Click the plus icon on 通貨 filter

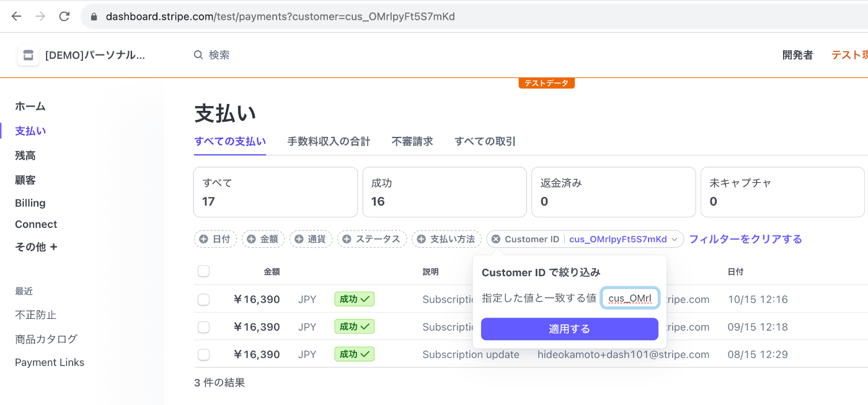coord(299,239)
